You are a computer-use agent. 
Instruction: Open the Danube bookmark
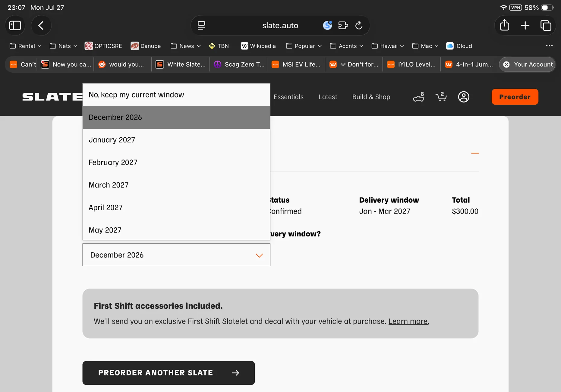pyautogui.click(x=146, y=46)
